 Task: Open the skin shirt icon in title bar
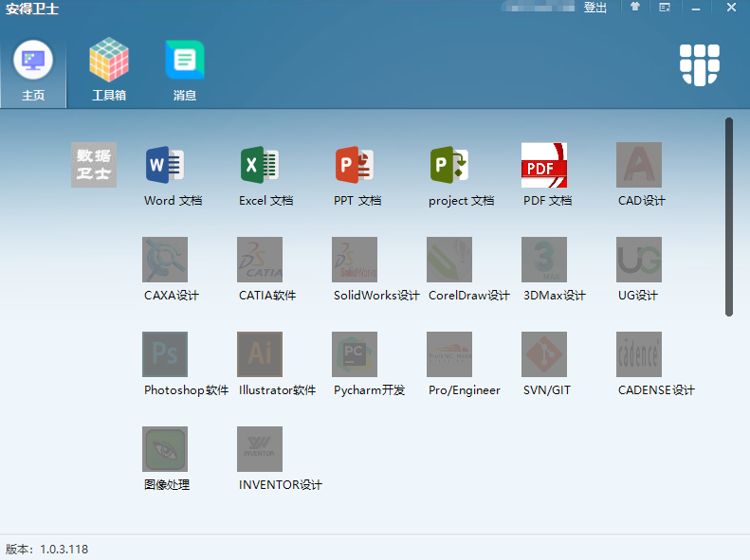pos(635,8)
